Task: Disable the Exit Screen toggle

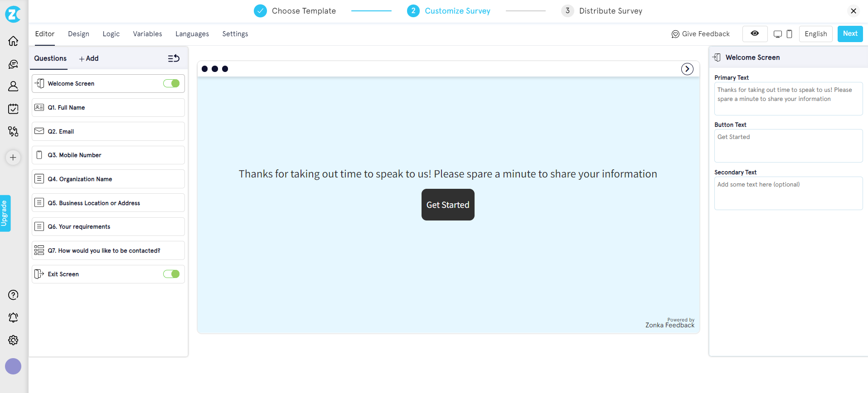Action: coord(171,274)
